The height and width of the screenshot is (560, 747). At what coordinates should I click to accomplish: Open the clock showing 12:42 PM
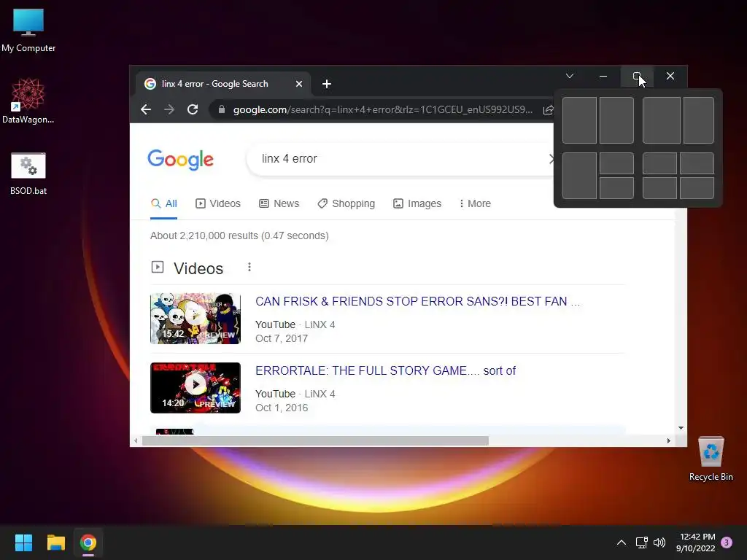pyautogui.click(x=695, y=542)
